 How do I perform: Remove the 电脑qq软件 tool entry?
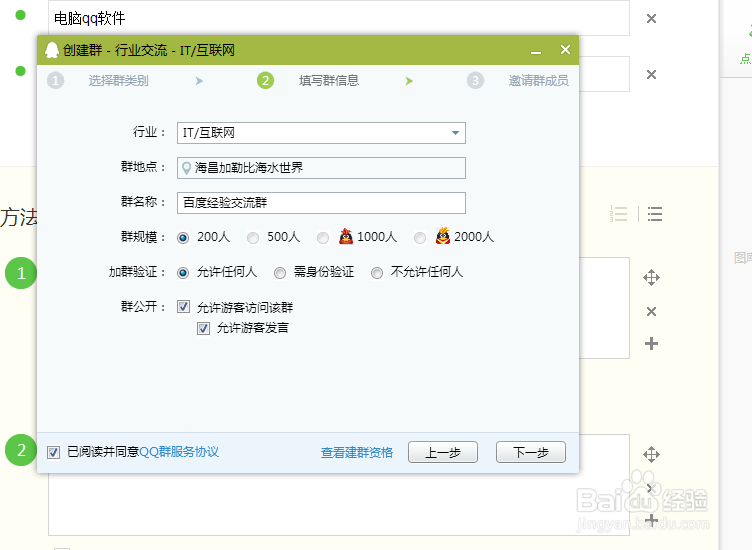(x=651, y=19)
